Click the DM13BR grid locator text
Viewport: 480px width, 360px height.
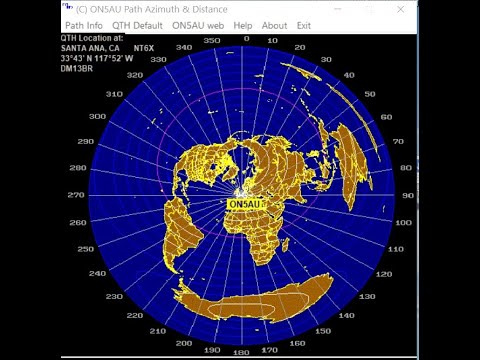pyautogui.click(x=77, y=69)
